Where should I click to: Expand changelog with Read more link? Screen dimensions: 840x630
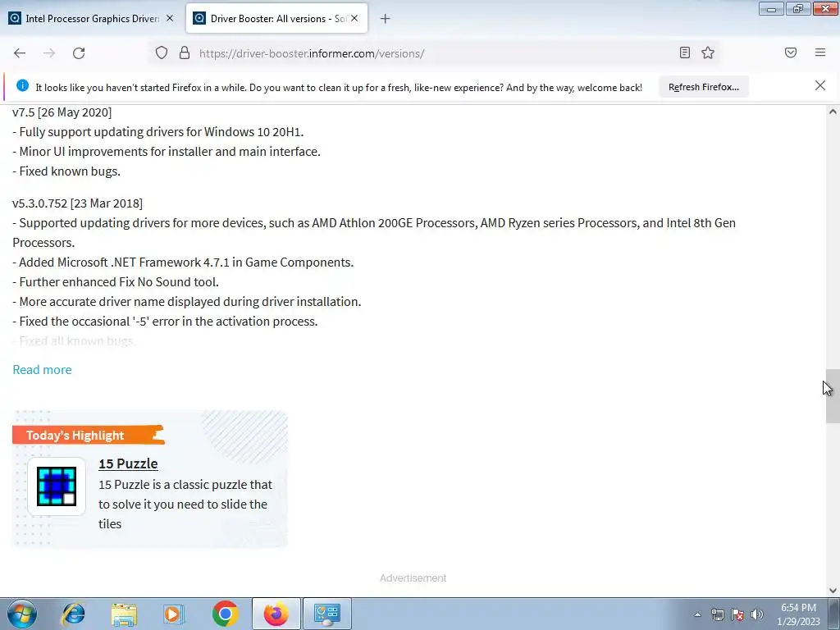coord(43,370)
